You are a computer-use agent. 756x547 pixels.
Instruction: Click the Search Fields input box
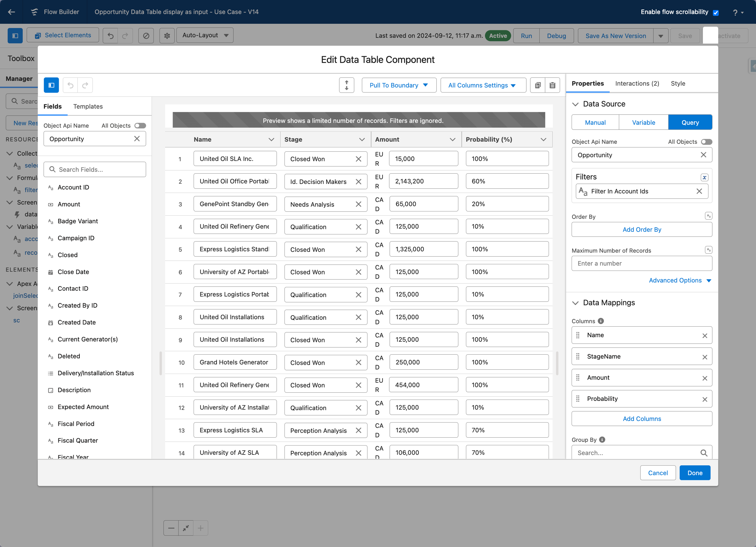(95, 170)
